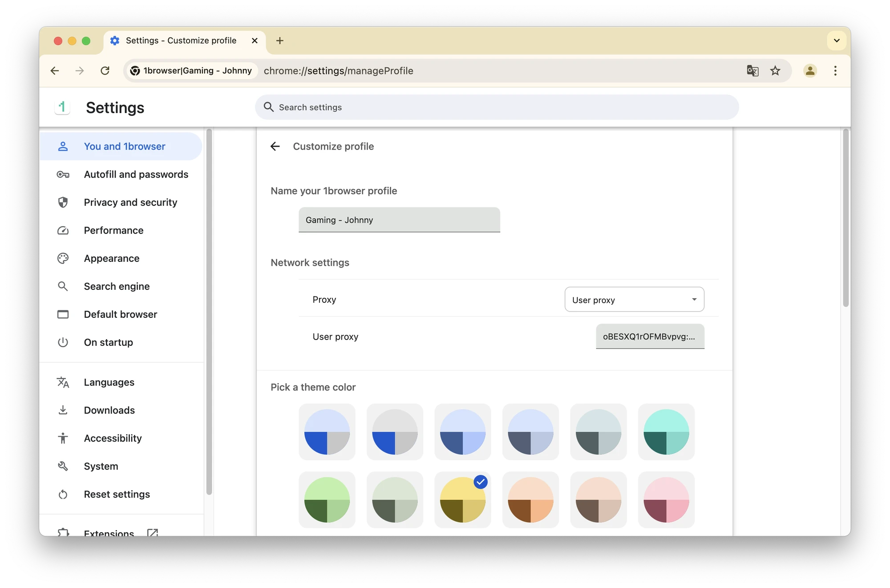Expand the tab search chevron
This screenshot has height=588, width=890.
(837, 41)
